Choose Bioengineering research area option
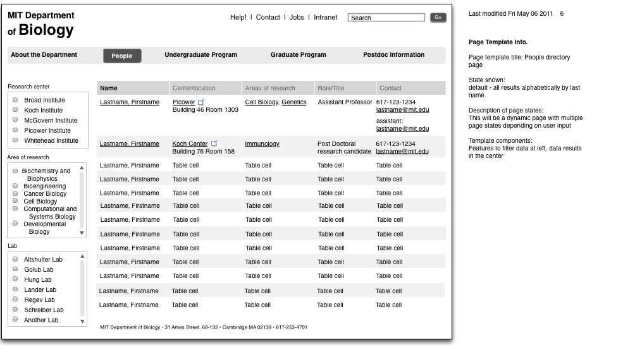Viewport: 623px width, 364px height. click(x=15, y=186)
